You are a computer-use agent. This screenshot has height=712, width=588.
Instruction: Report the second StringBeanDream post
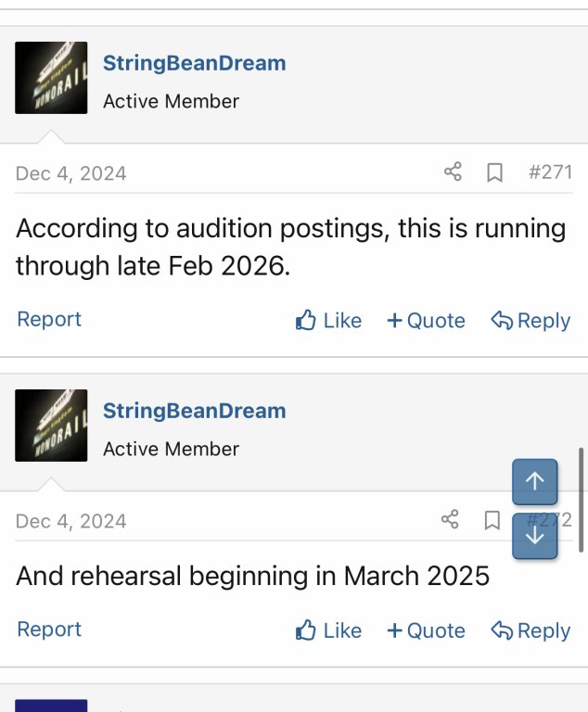pos(49,629)
